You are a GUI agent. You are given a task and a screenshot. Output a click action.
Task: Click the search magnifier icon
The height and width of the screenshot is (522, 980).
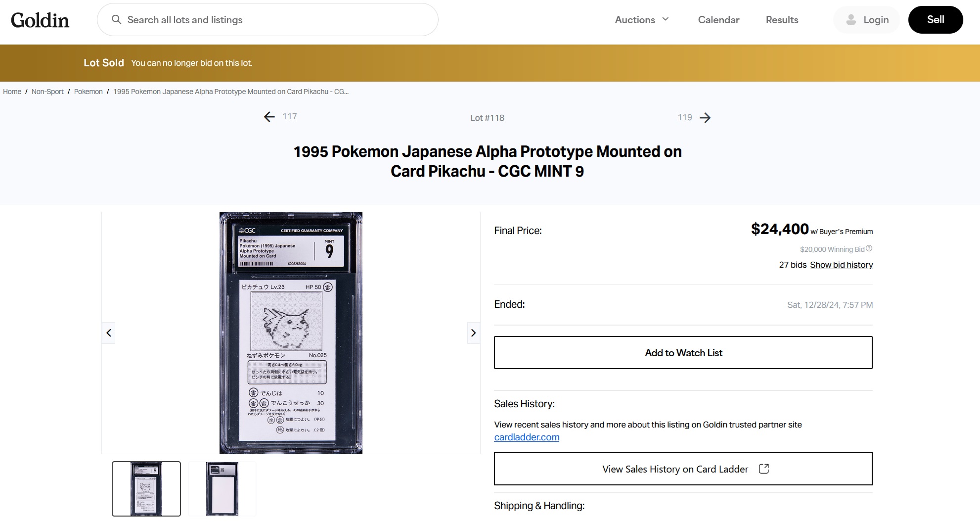(x=117, y=20)
